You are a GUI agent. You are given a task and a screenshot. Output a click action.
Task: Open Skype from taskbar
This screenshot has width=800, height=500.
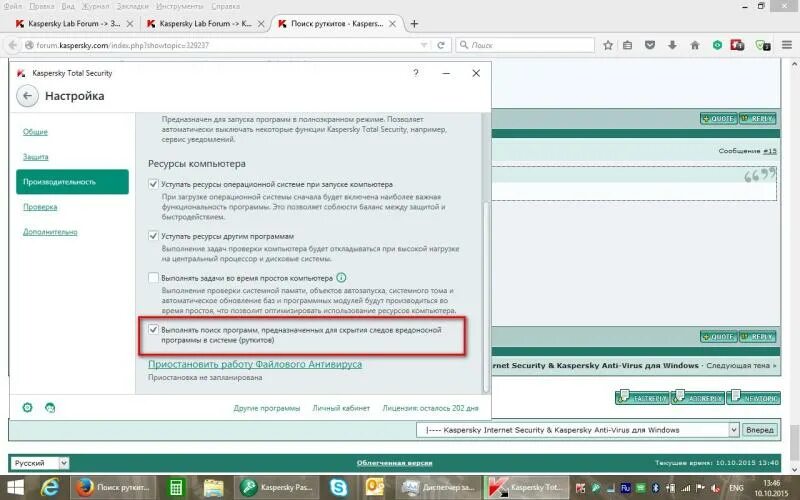tap(338, 487)
